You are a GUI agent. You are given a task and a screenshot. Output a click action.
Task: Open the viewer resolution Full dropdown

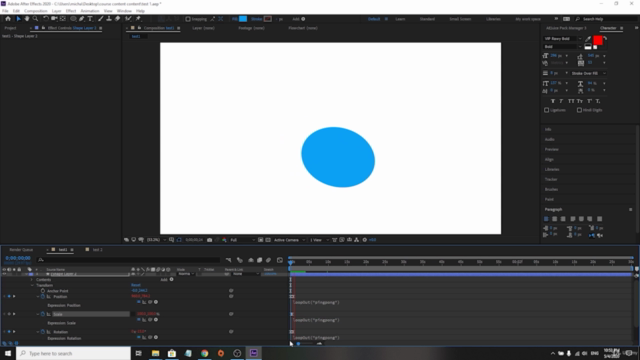242,240
